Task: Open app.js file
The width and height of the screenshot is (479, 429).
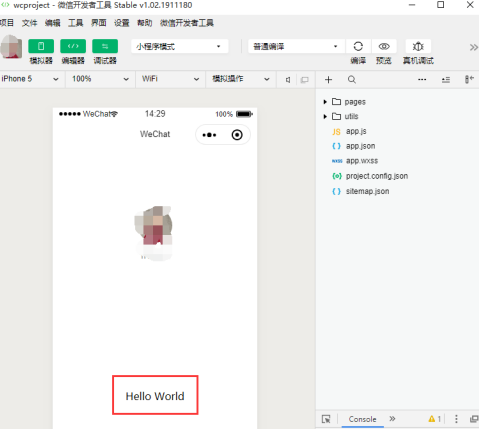Action: 356,131
